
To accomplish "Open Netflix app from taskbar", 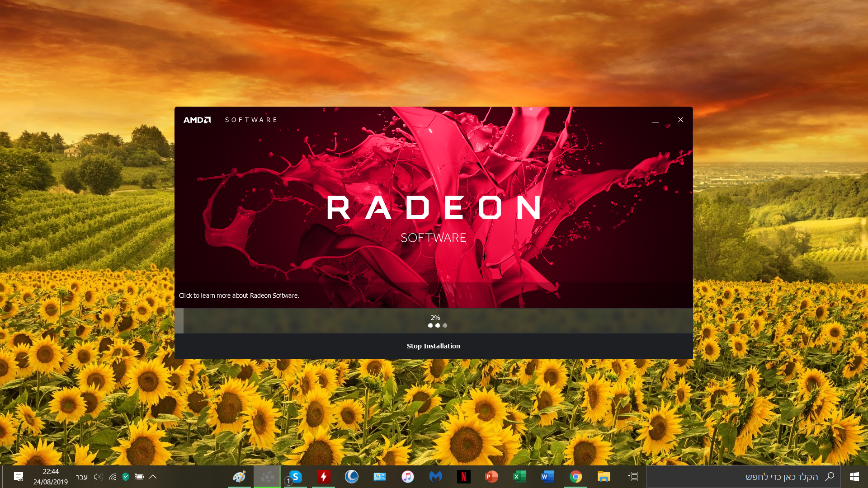I will point(463,477).
